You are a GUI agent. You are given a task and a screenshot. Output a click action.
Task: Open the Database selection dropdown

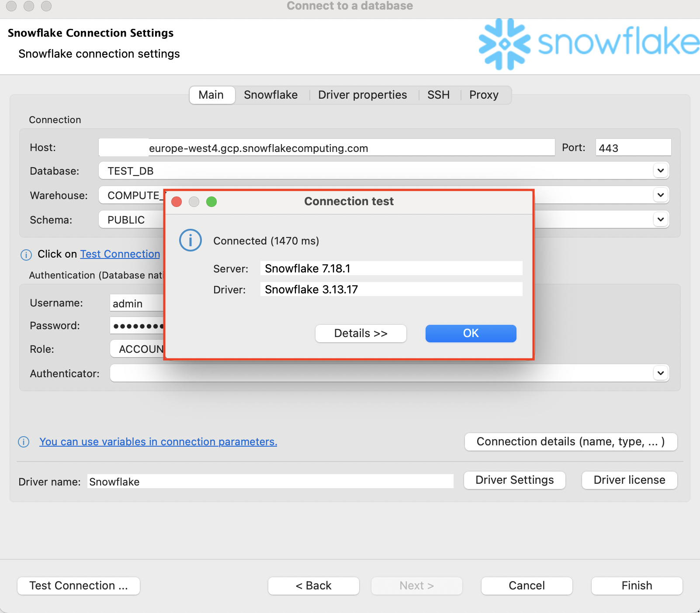click(x=661, y=170)
